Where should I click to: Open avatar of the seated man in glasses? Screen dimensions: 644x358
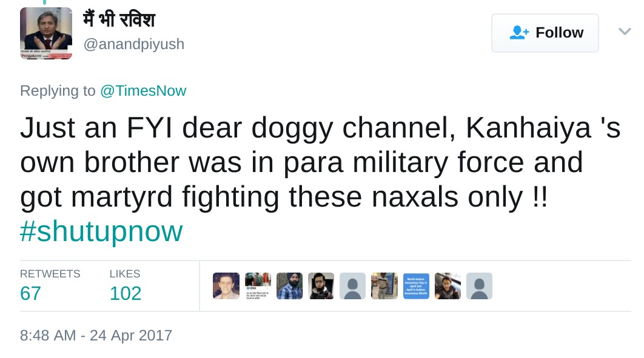(x=448, y=286)
